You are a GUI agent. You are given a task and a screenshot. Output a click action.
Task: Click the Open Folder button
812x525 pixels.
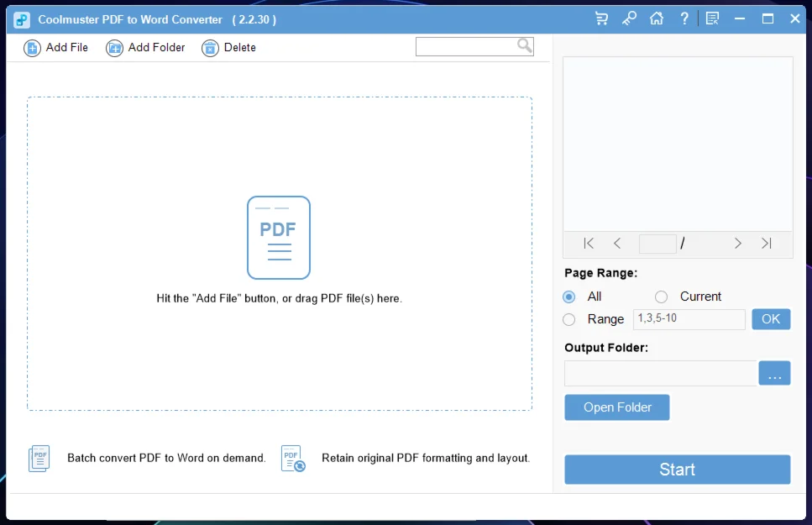point(617,407)
